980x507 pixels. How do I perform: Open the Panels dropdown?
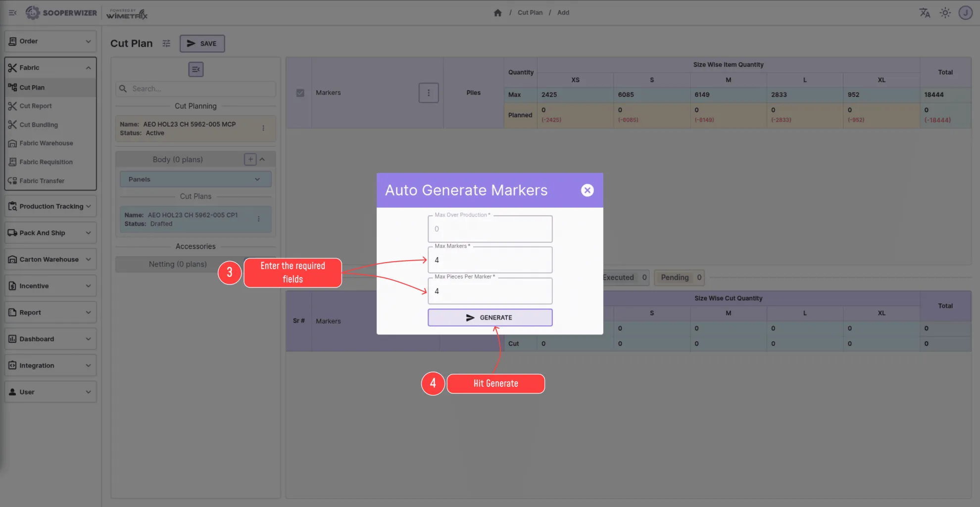click(x=196, y=179)
